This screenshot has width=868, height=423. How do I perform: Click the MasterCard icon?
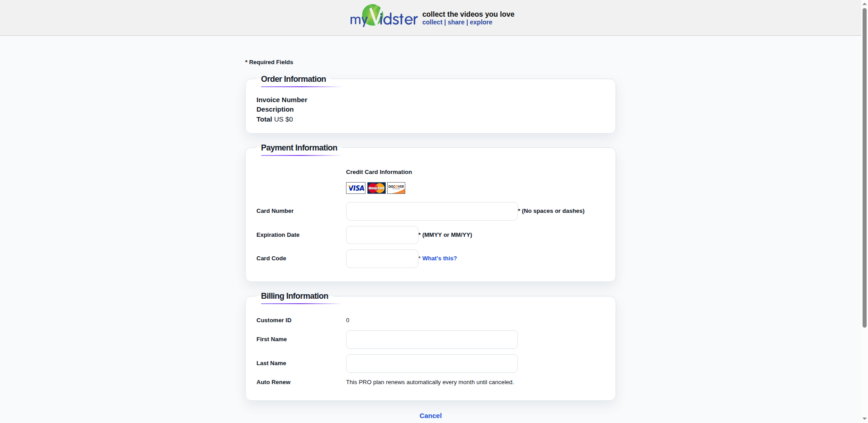click(x=376, y=188)
